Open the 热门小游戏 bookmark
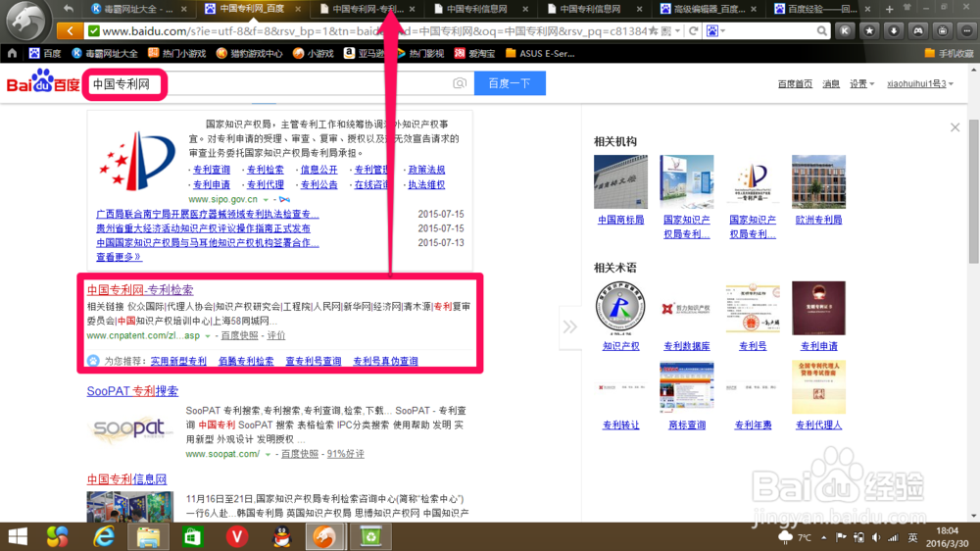Screen dimensions: 980x551 pos(176,54)
